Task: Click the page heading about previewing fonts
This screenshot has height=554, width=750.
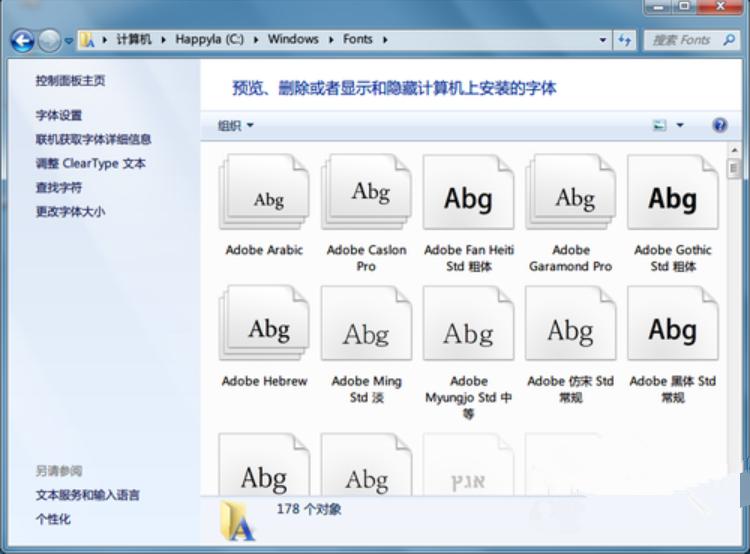Action: pyautogui.click(x=394, y=88)
